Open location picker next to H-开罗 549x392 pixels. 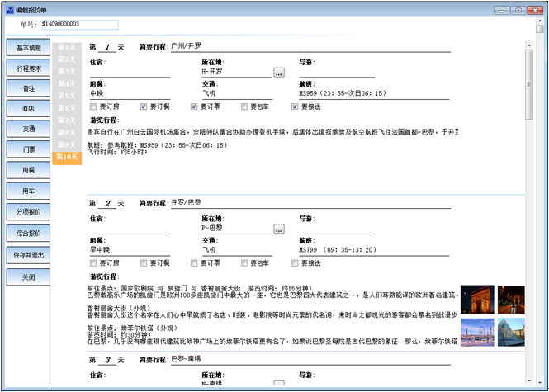(279, 73)
